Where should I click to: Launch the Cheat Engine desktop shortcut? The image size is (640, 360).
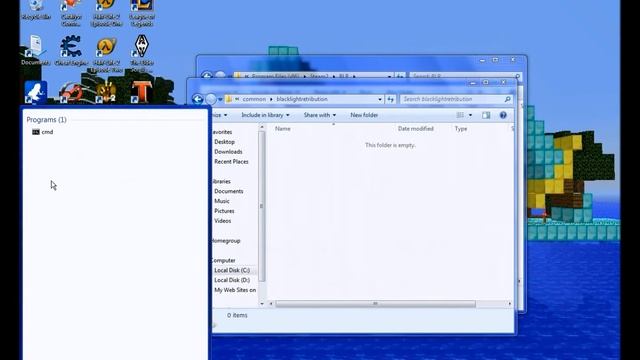(71, 50)
